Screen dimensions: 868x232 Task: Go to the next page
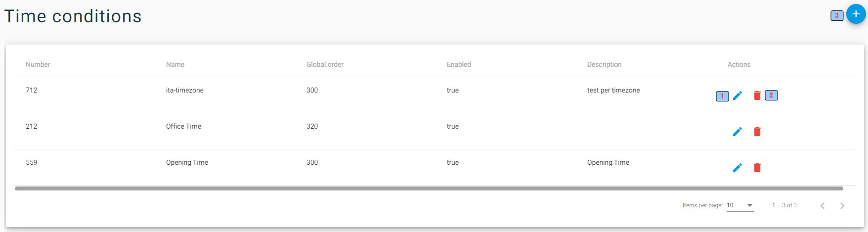tap(842, 206)
